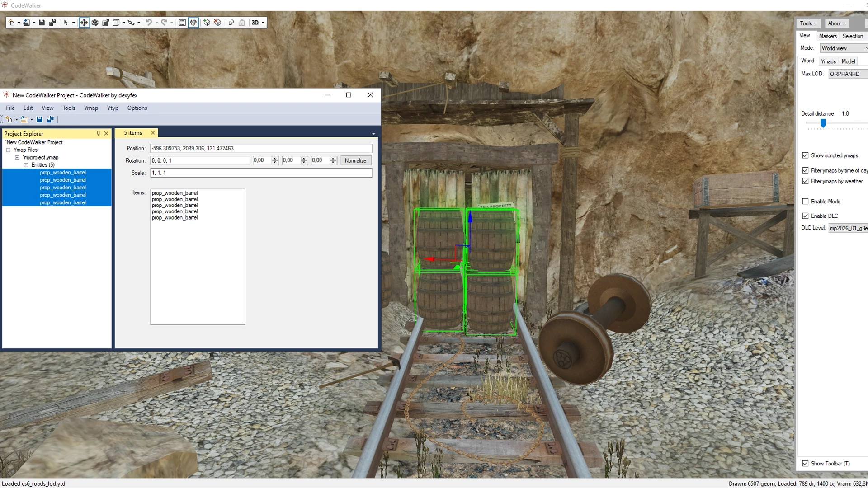The width and height of the screenshot is (868, 488).
Task: Collapse the Ymap Files tree node
Action: 8,150
